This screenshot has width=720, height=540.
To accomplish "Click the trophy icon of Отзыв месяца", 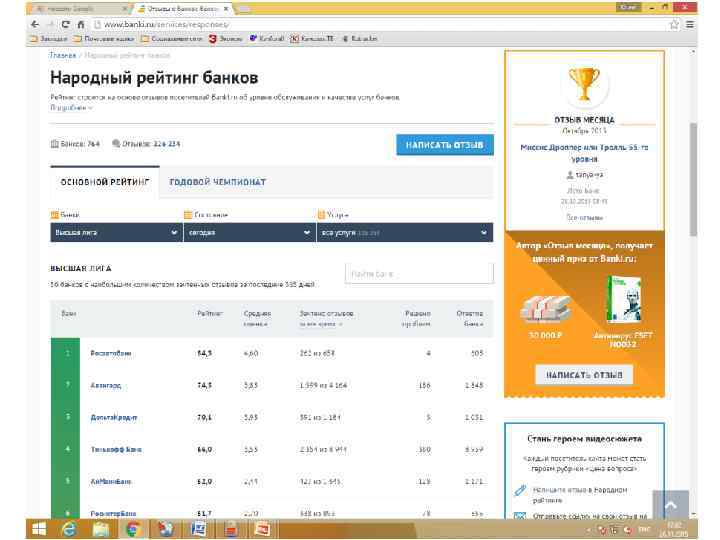I will pyautogui.click(x=584, y=84).
